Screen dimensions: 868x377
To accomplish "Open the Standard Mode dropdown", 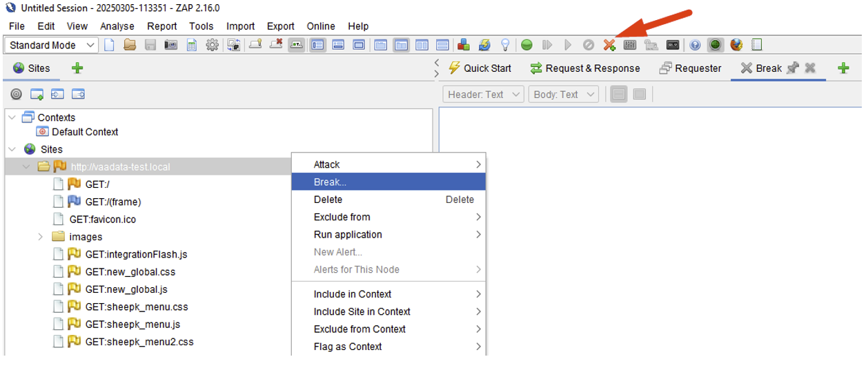I will click(52, 46).
